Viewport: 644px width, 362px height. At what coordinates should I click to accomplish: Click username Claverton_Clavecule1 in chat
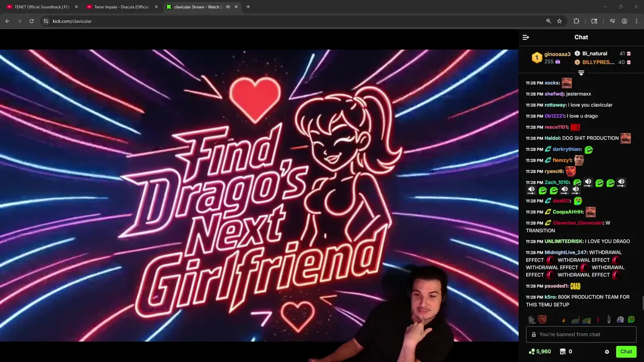[x=577, y=223]
